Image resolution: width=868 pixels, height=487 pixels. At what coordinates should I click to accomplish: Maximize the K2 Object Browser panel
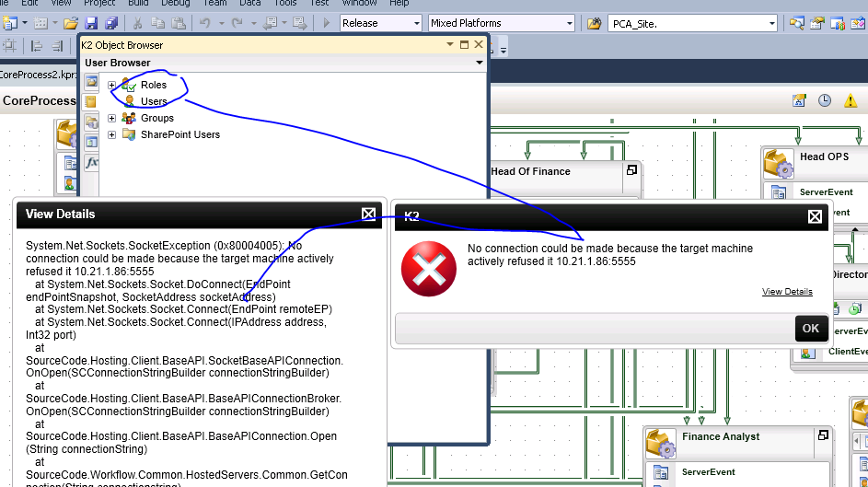pos(465,44)
